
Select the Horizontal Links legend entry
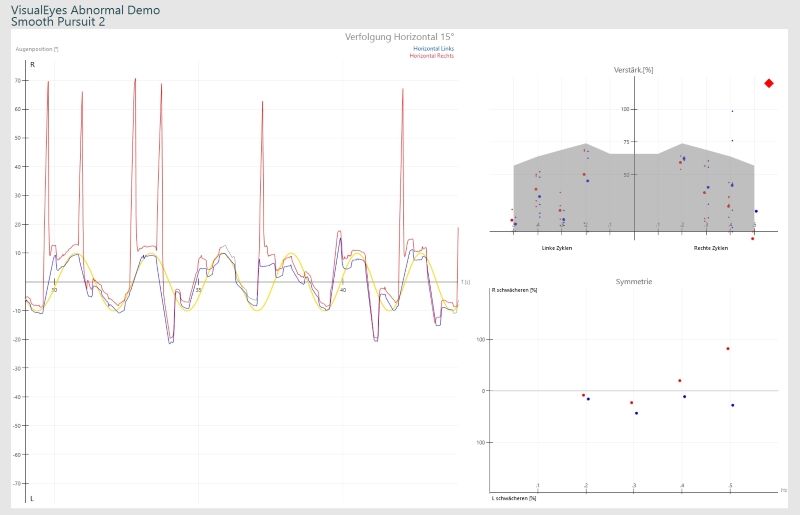(x=432, y=48)
